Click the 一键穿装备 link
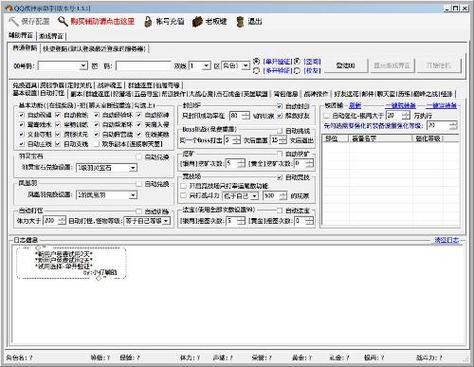This screenshot has width=474, height=367. pos(442,106)
